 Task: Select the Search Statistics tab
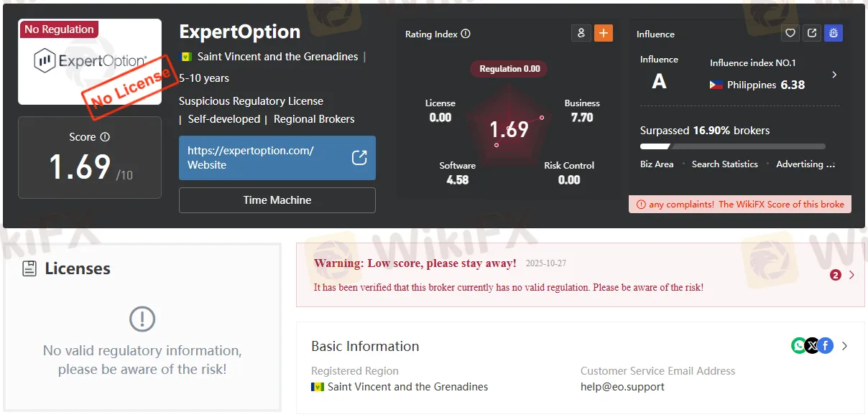point(724,164)
